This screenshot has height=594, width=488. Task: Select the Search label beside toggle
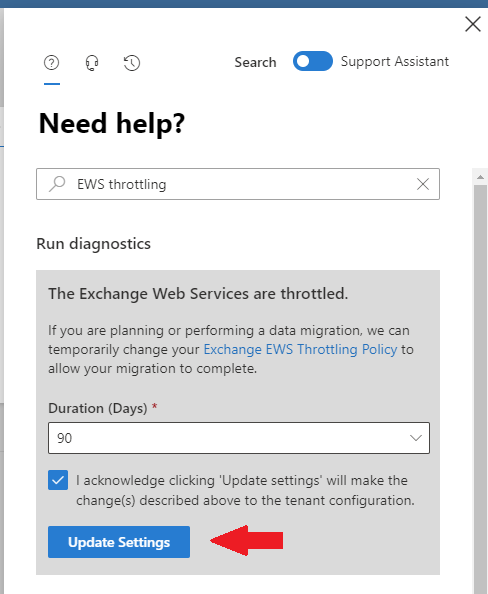255,62
